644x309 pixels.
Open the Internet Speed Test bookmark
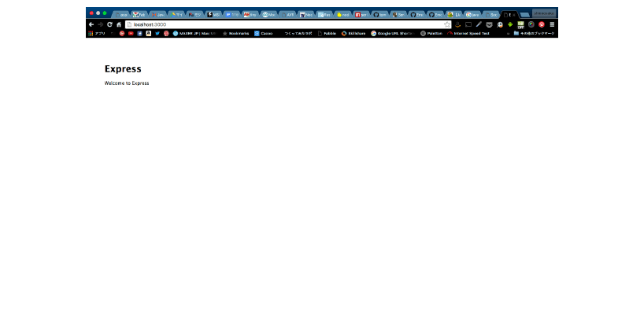point(468,34)
